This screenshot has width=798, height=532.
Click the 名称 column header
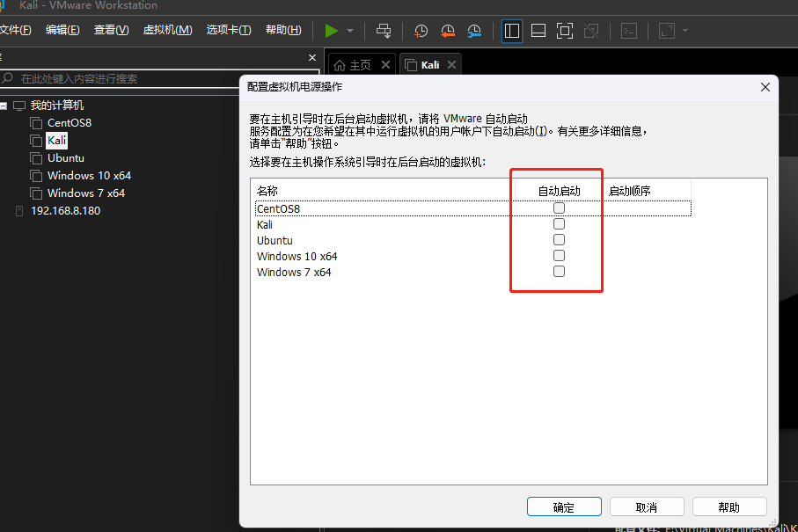click(x=384, y=191)
